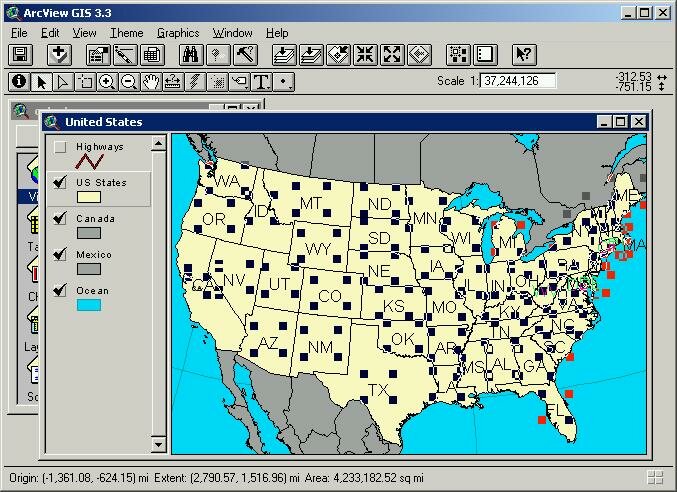The width and height of the screenshot is (677, 492).
Task: Select the Select Feature tool
Action: (x=85, y=82)
